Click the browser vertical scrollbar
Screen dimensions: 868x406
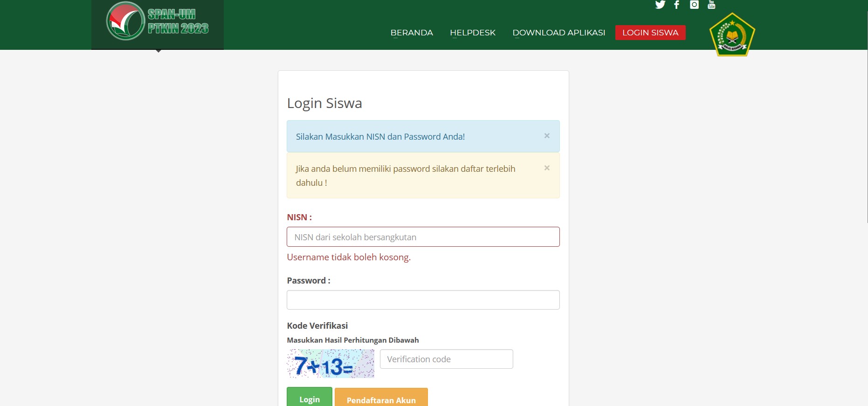tap(867, 112)
